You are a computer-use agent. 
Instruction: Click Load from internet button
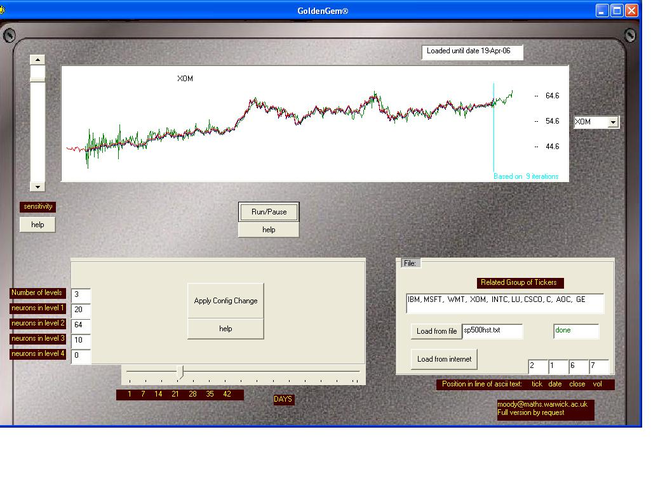tap(444, 359)
